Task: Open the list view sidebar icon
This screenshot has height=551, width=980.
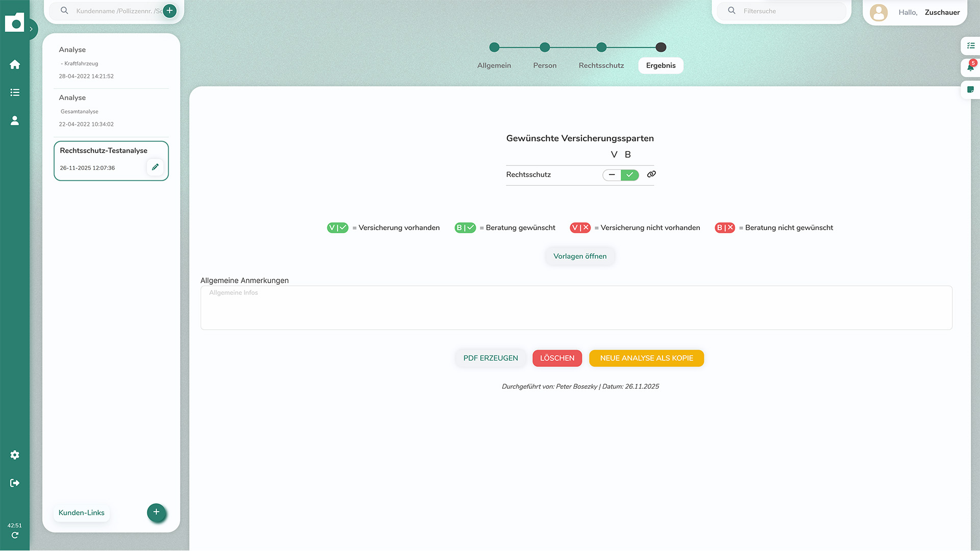Action: click(15, 92)
